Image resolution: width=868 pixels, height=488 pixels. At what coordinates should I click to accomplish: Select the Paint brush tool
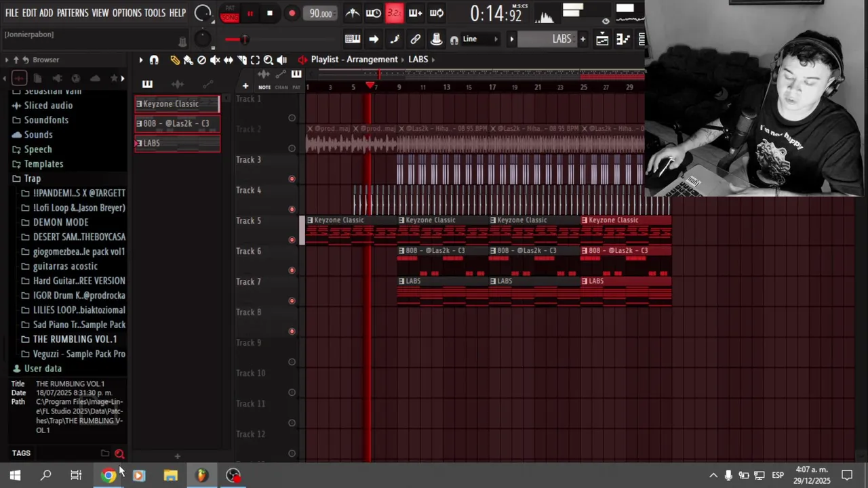[x=188, y=60]
